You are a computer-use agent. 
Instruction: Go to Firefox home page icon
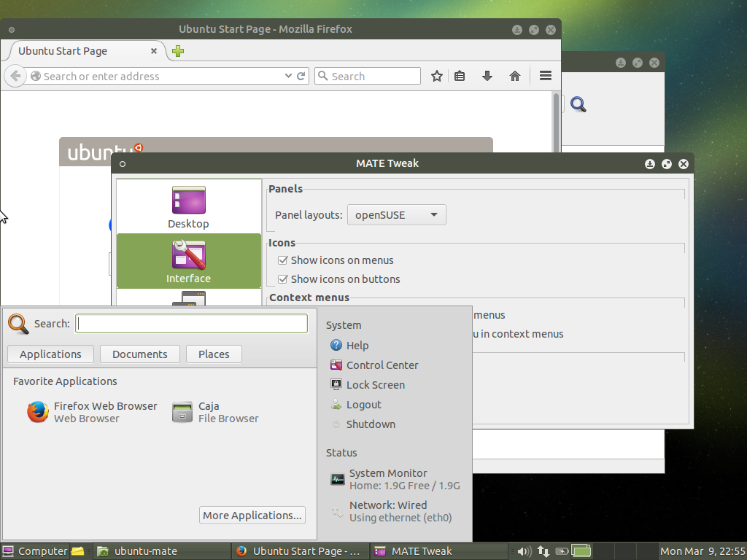(x=514, y=76)
